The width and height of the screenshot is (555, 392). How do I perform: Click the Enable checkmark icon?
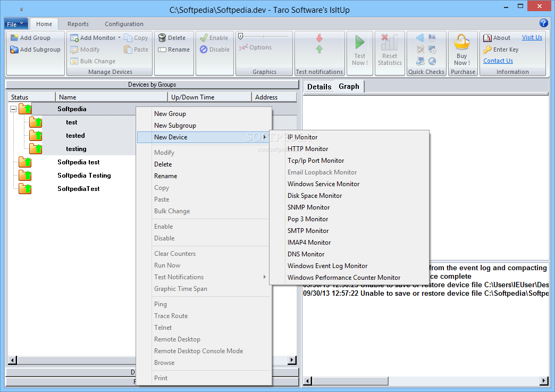click(204, 38)
